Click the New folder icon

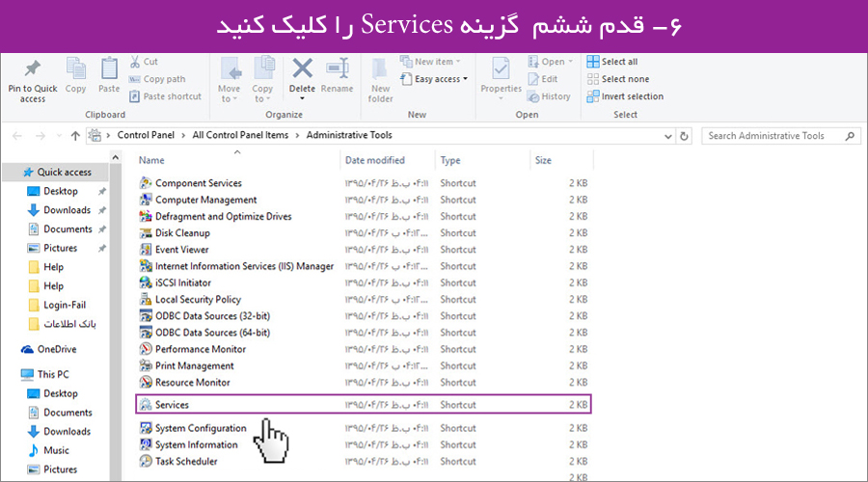[380, 69]
